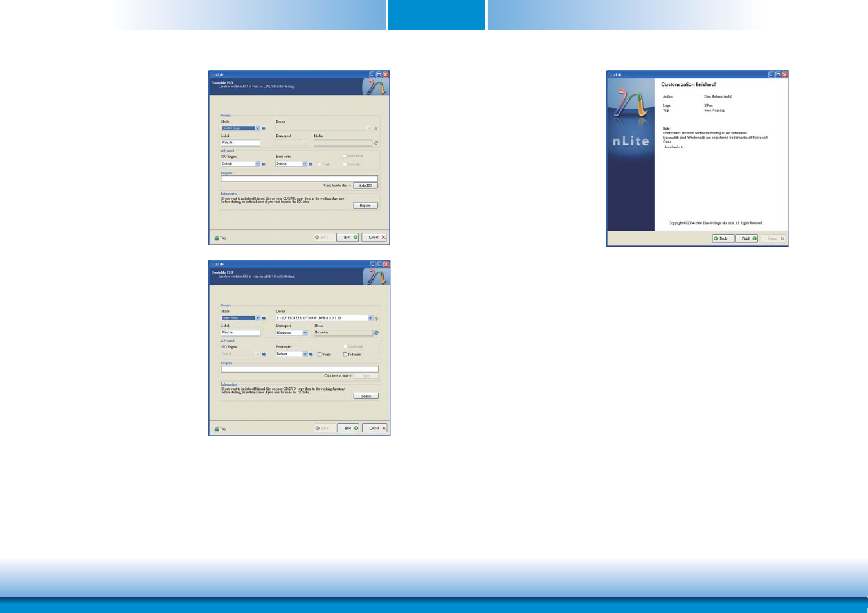Click help icon beside Direct Burn mode
The image size is (868, 613).
(264, 318)
